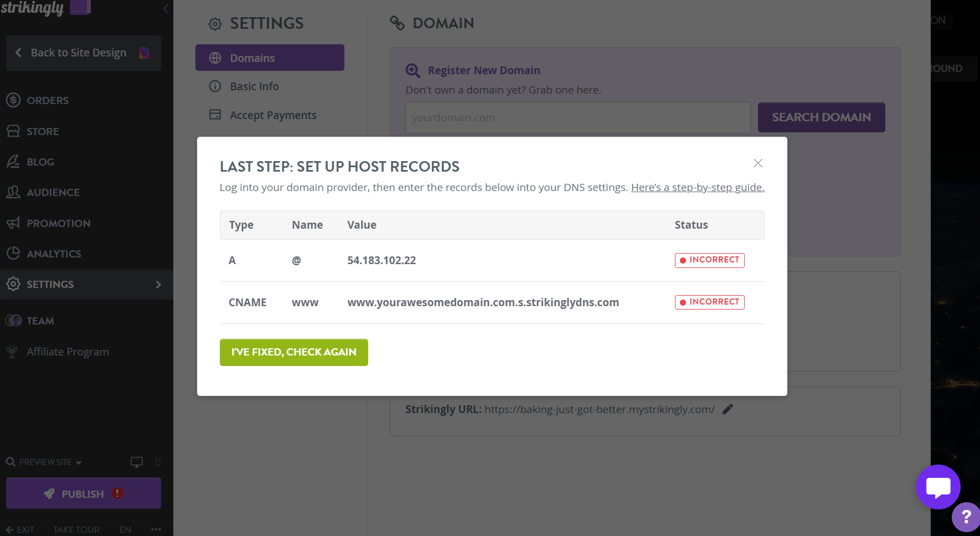Open the more options ellipsis

tap(156, 529)
